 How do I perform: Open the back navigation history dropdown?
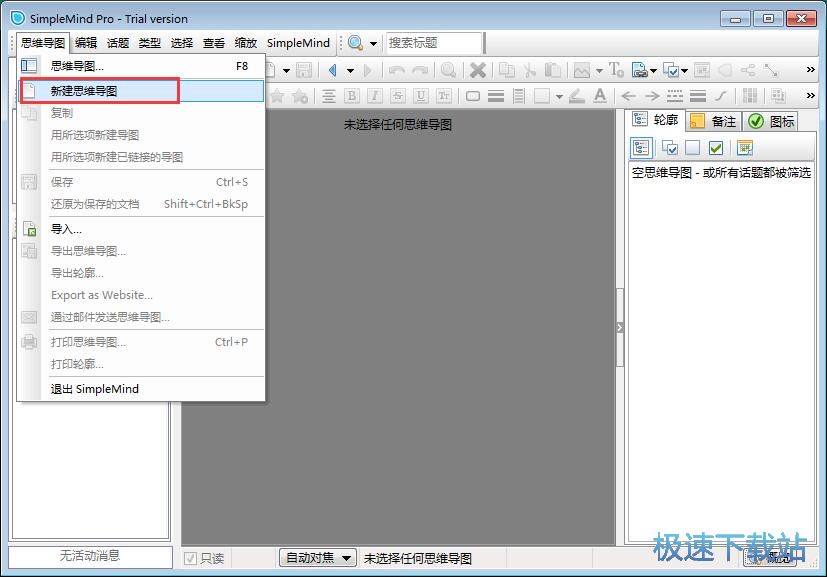350,70
